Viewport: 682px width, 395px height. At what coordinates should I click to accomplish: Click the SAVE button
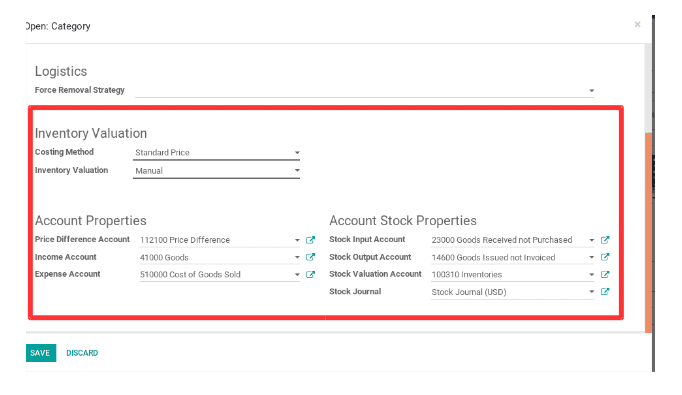point(40,353)
